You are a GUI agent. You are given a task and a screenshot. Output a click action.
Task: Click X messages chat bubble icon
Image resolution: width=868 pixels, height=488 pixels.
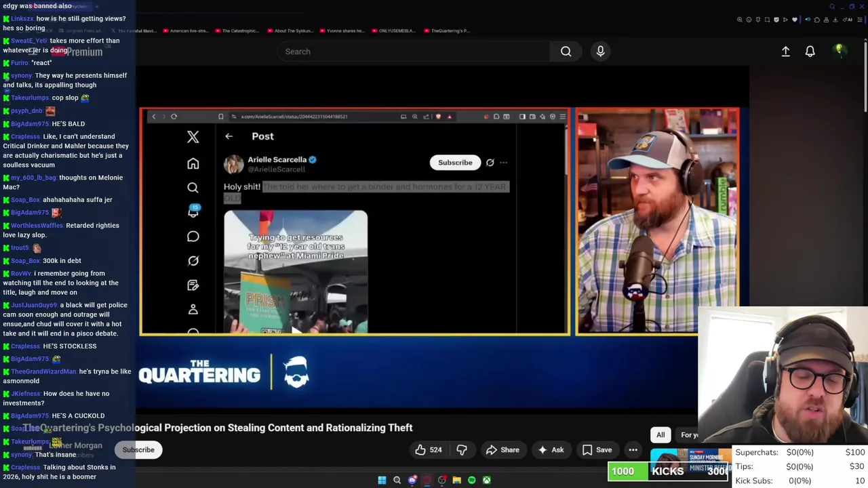pyautogui.click(x=193, y=237)
